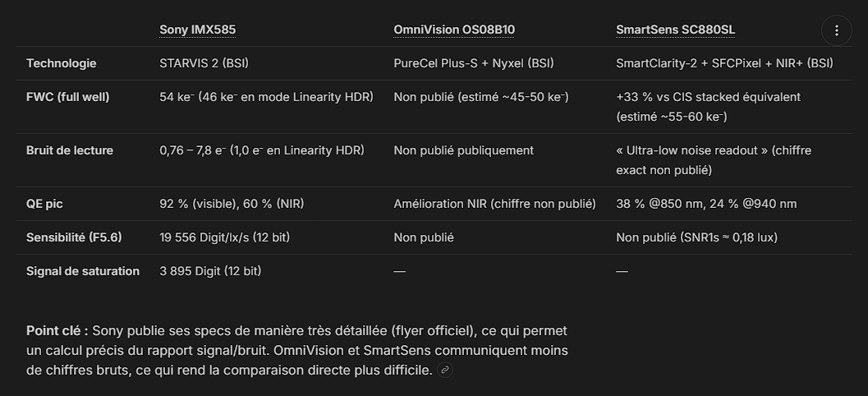
Task: Select the Technologie row label
Action: (62, 63)
